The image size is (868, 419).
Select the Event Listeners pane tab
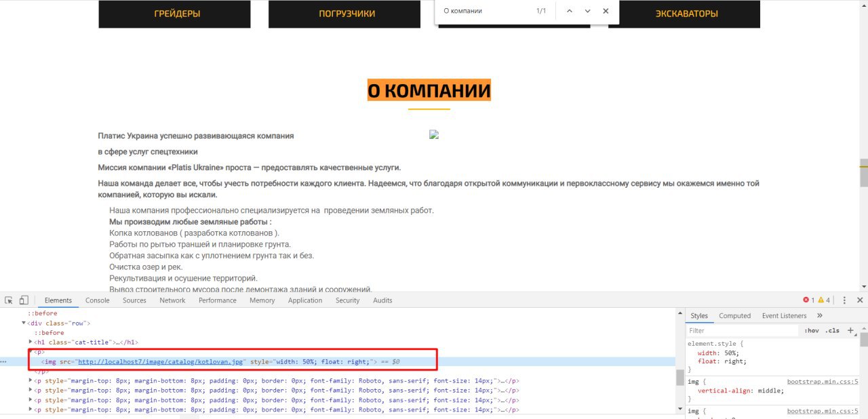(x=785, y=315)
